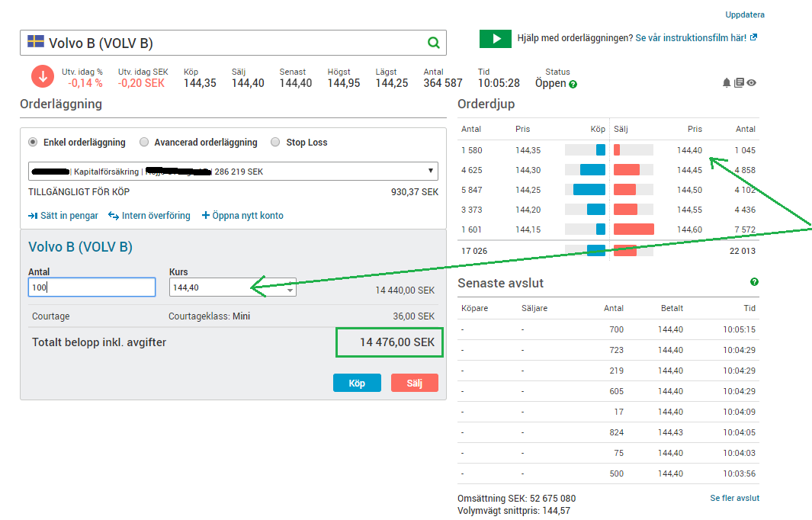The image size is (812, 520).
Task: Click into the Antal quantity field
Action: tap(91, 287)
